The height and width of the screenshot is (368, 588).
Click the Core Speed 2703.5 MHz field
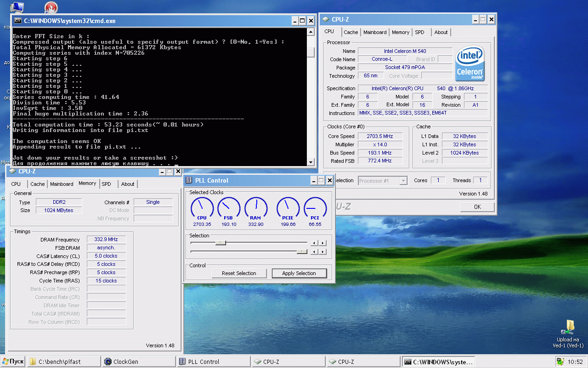click(380, 136)
